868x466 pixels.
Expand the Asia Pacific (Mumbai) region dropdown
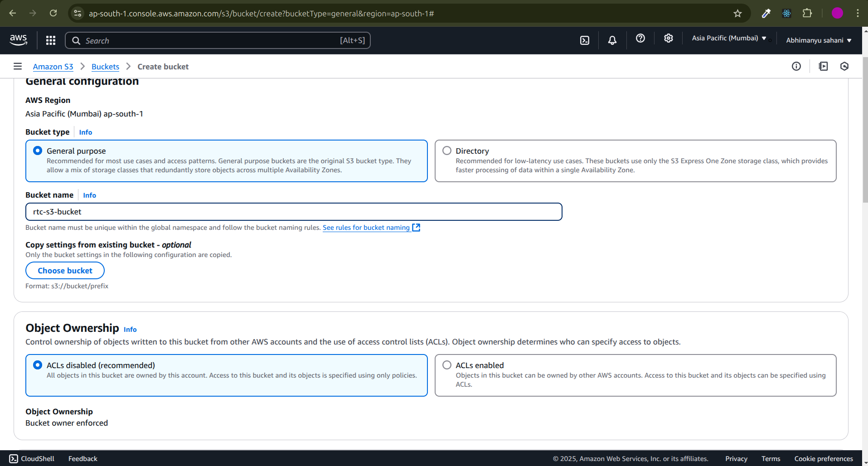tap(729, 39)
